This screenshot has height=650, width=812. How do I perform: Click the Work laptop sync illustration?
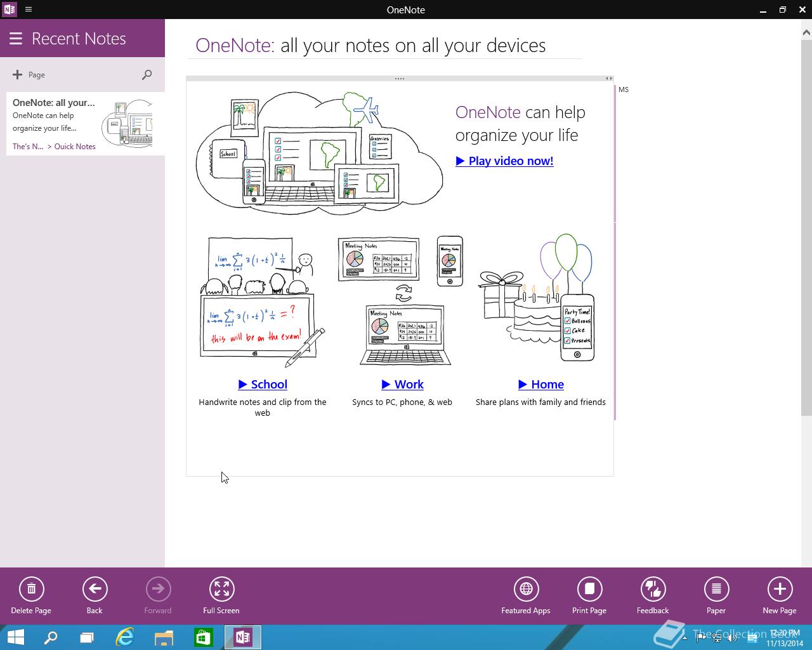402,300
